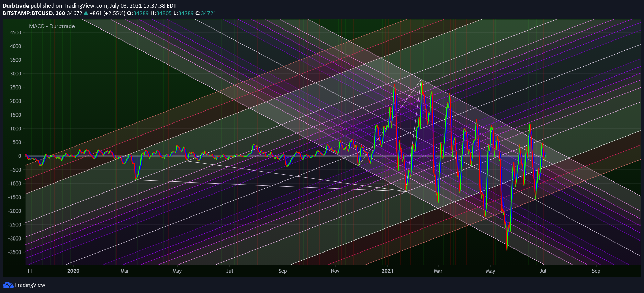Screen dimensions: 644x293
Task: Click the first 'Mar' label after 2020
Action: (125, 271)
